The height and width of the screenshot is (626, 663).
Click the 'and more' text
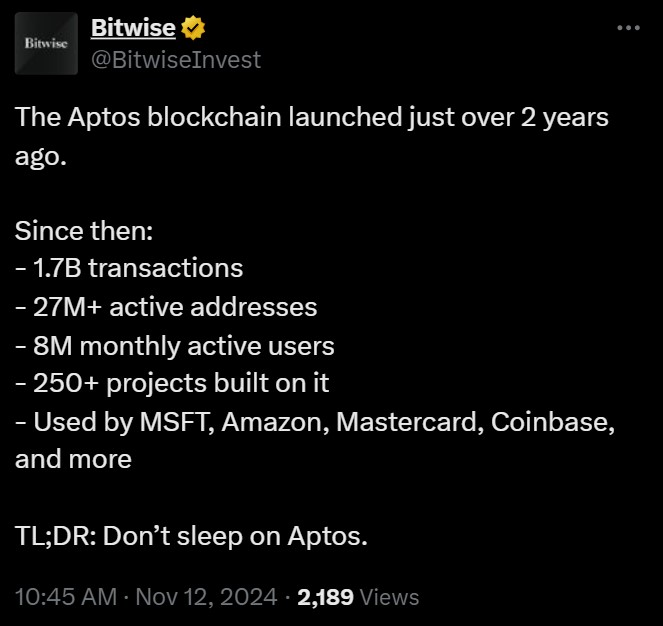pyautogui.click(x=73, y=459)
